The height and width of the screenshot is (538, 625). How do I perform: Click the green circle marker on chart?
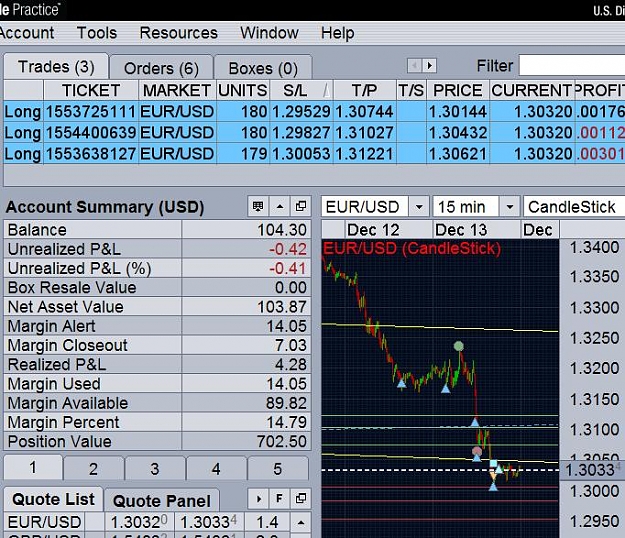coord(459,346)
